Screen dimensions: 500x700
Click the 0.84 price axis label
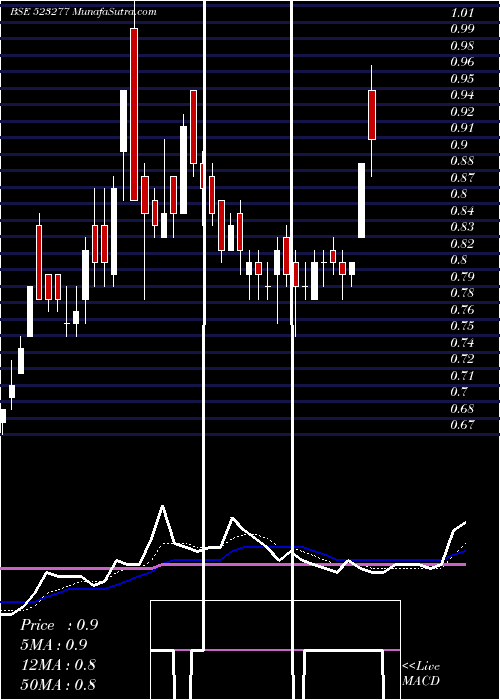[461, 211]
